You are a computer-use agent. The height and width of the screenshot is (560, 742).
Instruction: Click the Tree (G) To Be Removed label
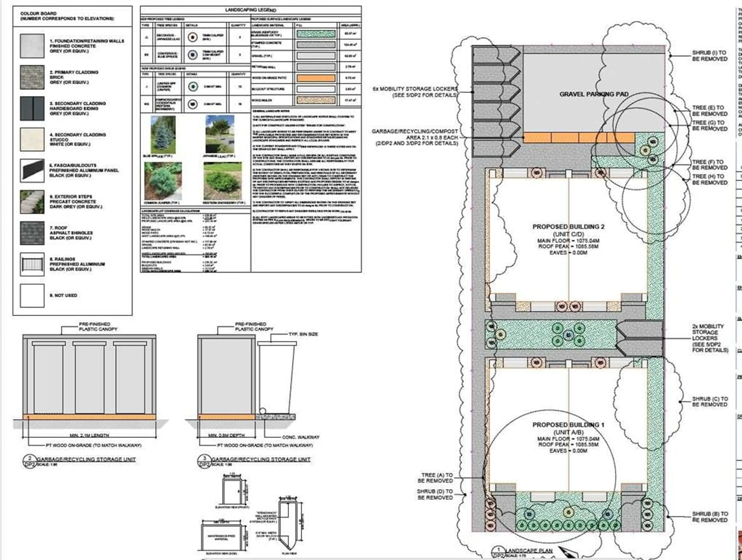(x=710, y=125)
